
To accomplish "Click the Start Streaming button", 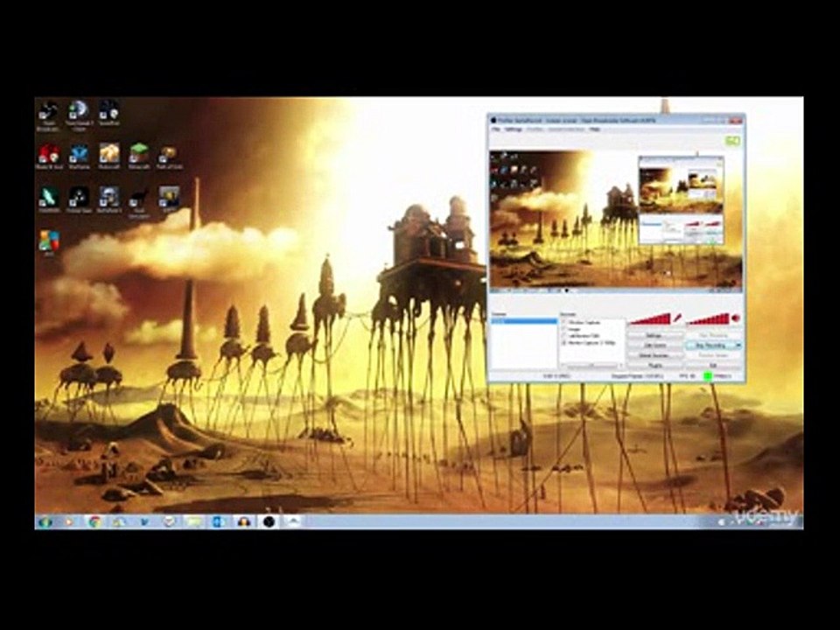I will [x=714, y=336].
